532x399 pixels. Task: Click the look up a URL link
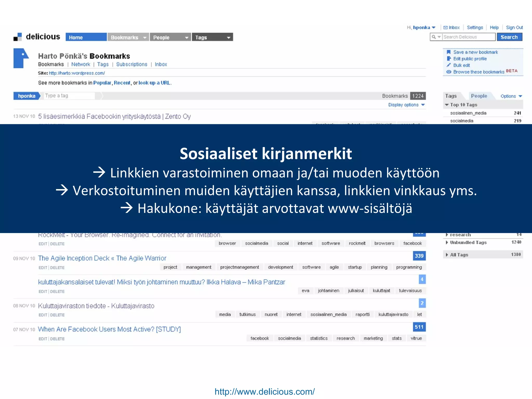click(154, 83)
